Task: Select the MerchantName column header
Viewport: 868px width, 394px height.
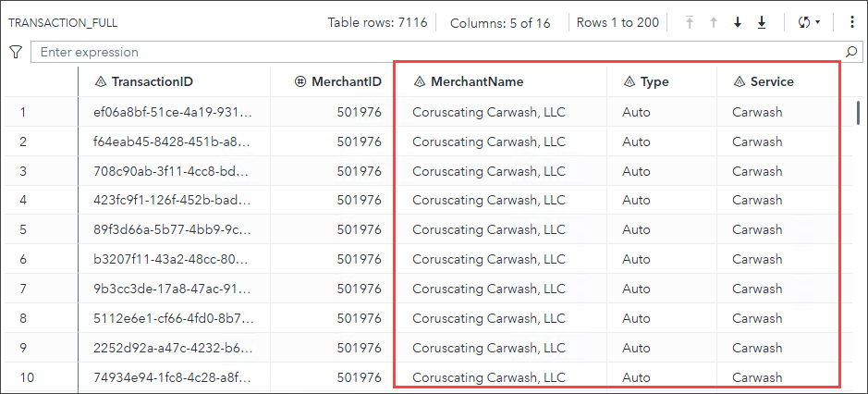Action: point(477,81)
